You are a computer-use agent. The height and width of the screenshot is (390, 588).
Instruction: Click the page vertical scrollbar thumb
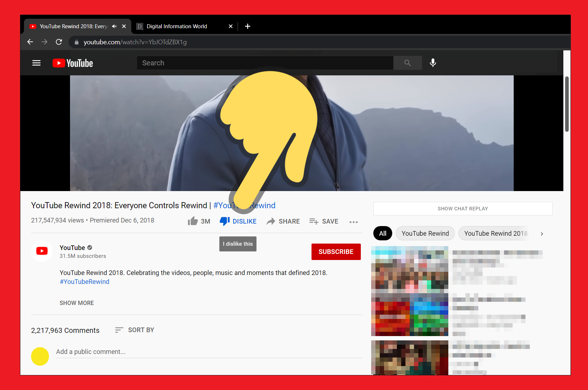click(x=567, y=104)
